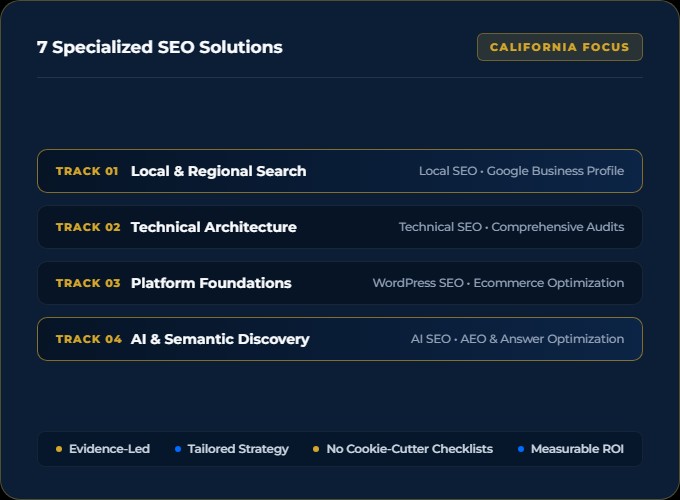This screenshot has width=680, height=500.
Task: Click 'AI SEO · AEO & Answer Optimization' text
Action: (x=517, y=339)
